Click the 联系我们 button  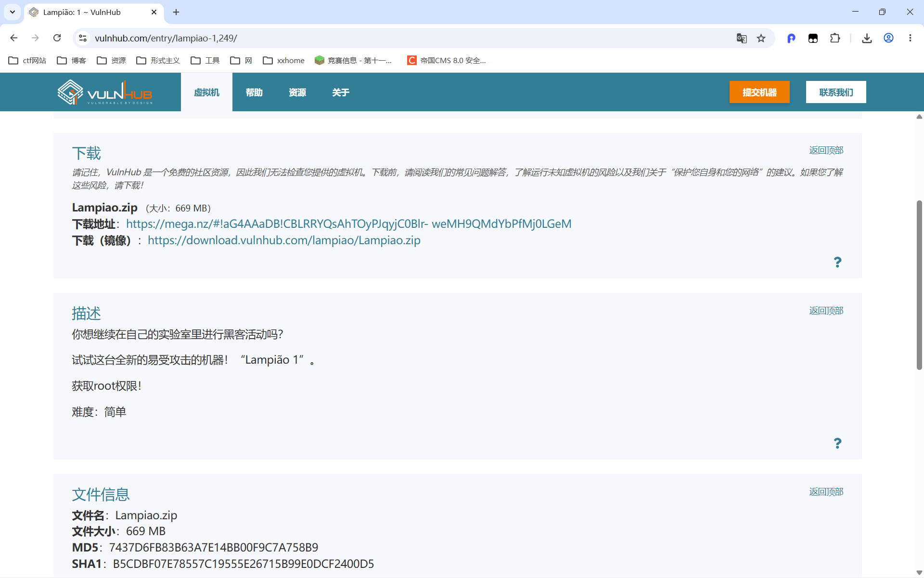click(836, 92)
